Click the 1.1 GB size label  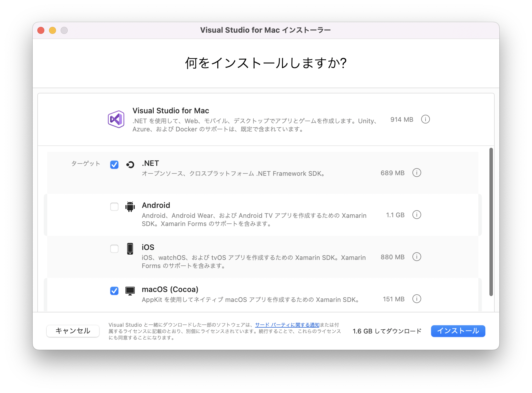[395, 215]
